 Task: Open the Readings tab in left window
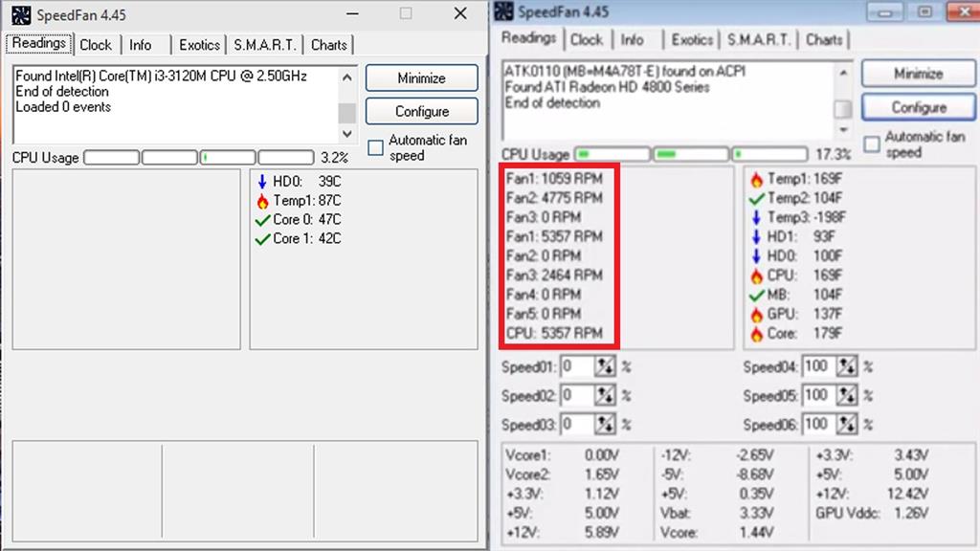(x=38, y=43)
